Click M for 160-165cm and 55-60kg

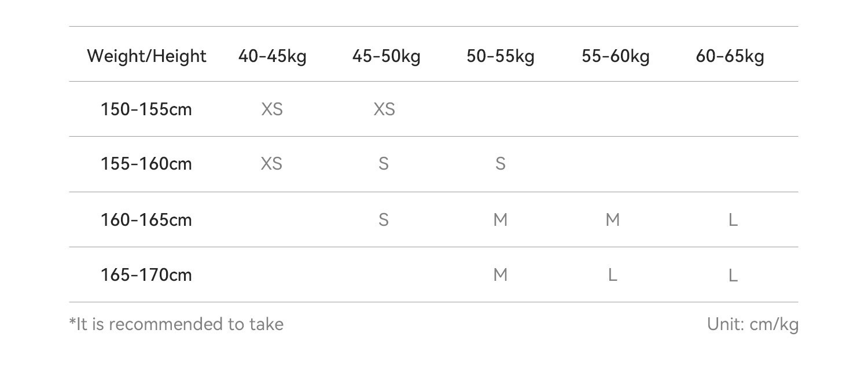613,219
